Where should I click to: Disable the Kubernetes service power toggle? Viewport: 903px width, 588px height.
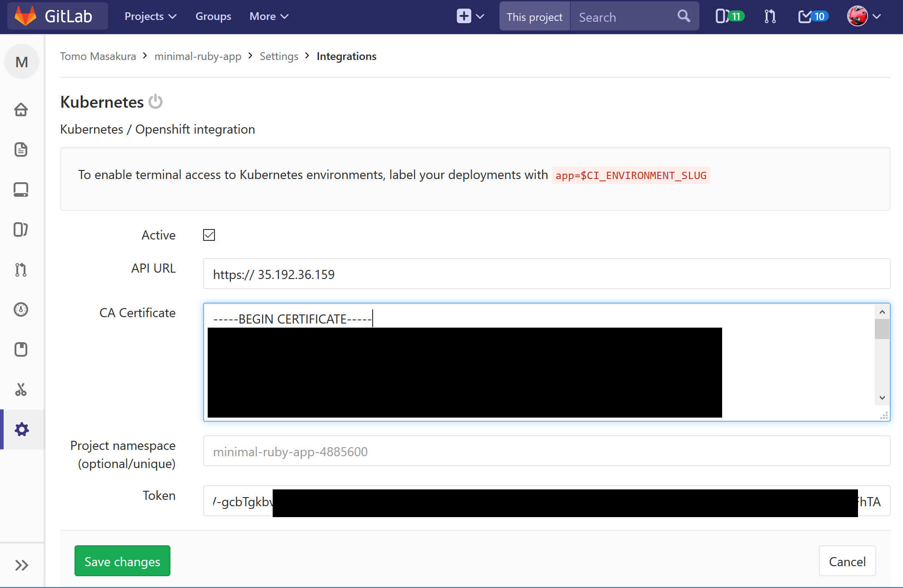155,102
